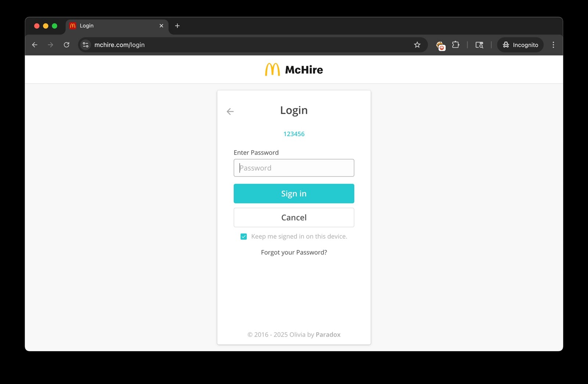Screen dimensions: 588x384
Task: Click the red window close button
Action: pyautogui.click(x=37, y=26)
